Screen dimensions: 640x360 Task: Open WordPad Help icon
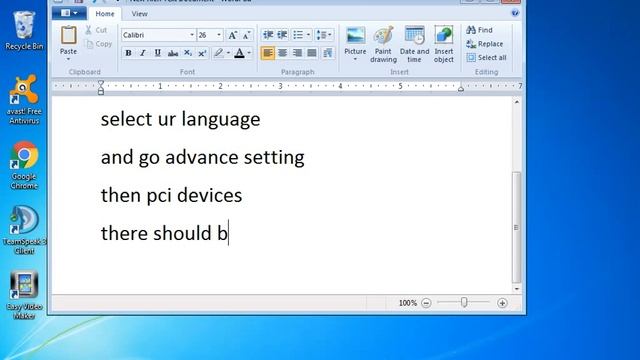(x=515, y=13)
